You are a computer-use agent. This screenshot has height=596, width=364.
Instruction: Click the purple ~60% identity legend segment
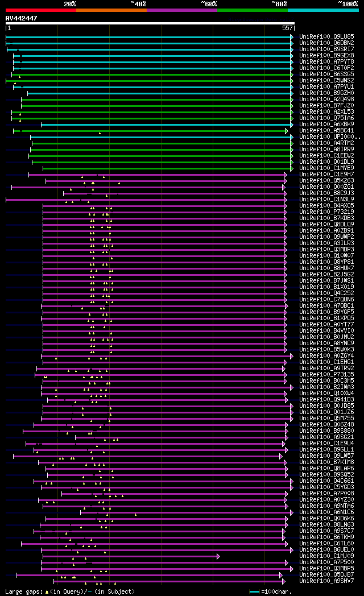click(x=181, y=10)
